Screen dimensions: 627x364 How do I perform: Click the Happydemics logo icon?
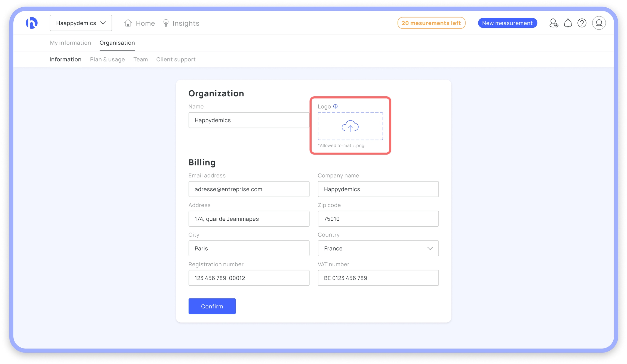click(32, 23)
